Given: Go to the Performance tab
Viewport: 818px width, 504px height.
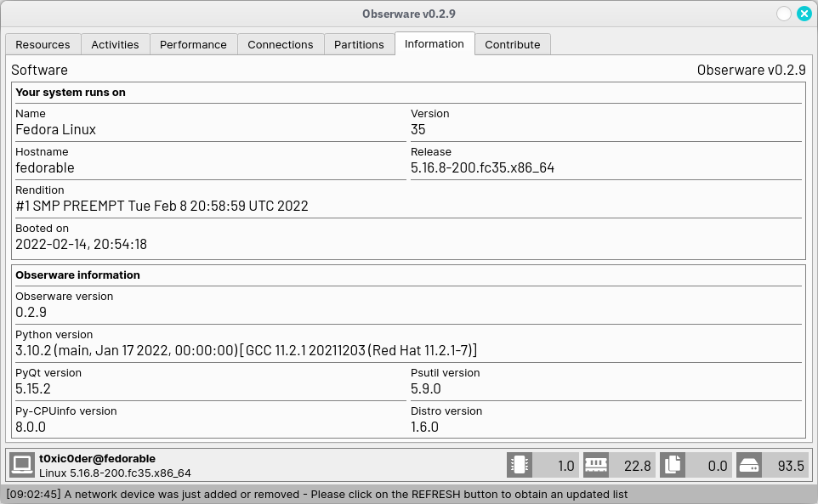Looking at the screenshot, I should coord(193,45).
